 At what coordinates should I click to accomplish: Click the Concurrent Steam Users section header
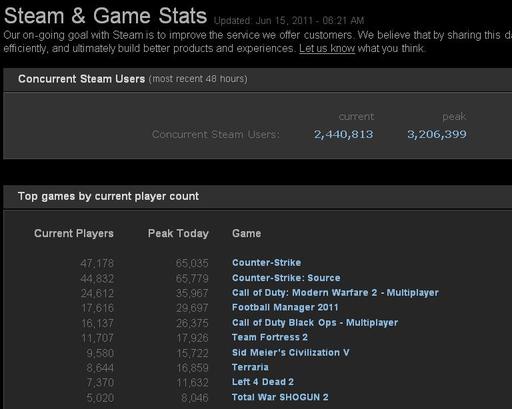tap(82, 79)
